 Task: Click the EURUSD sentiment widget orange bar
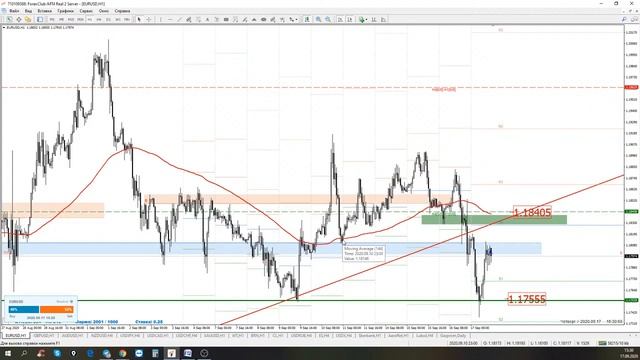tap(57, 309)
